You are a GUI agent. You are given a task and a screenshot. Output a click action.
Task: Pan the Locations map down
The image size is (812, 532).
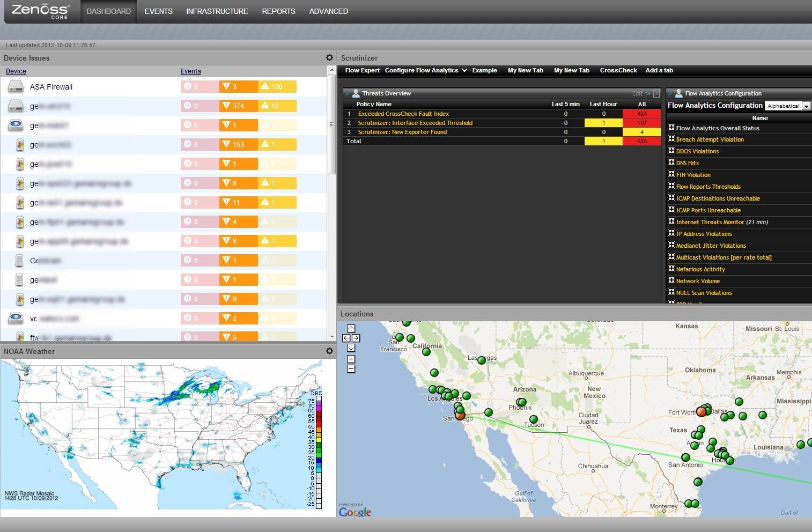coord(351,348)
